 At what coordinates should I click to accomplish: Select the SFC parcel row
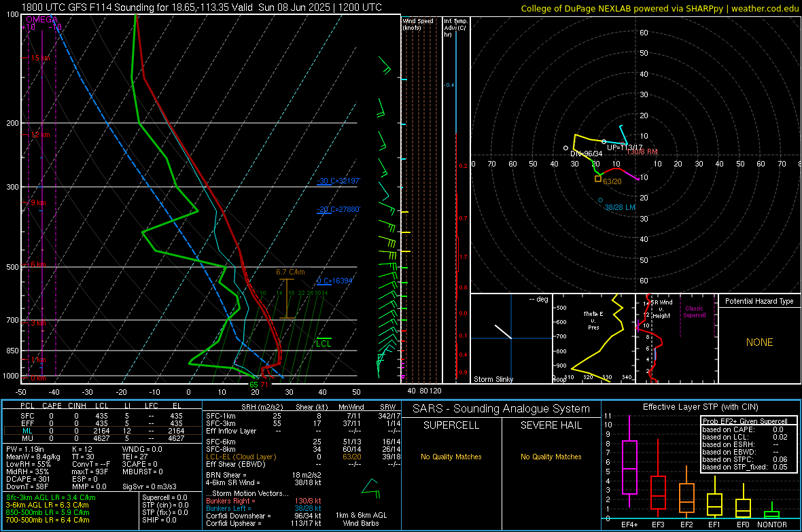[x=102, y=416]
